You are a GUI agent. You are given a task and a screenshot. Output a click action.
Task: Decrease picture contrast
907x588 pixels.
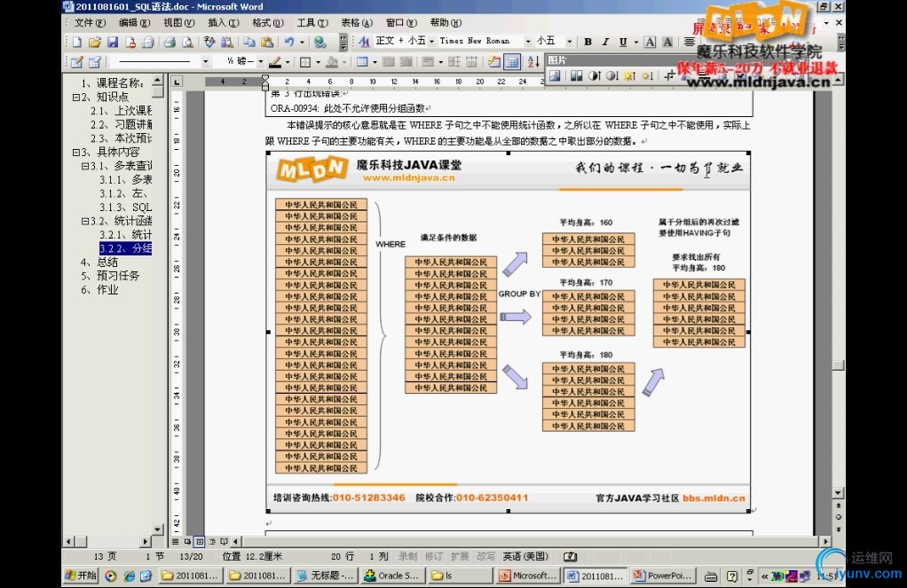click(x=612, y=75)
